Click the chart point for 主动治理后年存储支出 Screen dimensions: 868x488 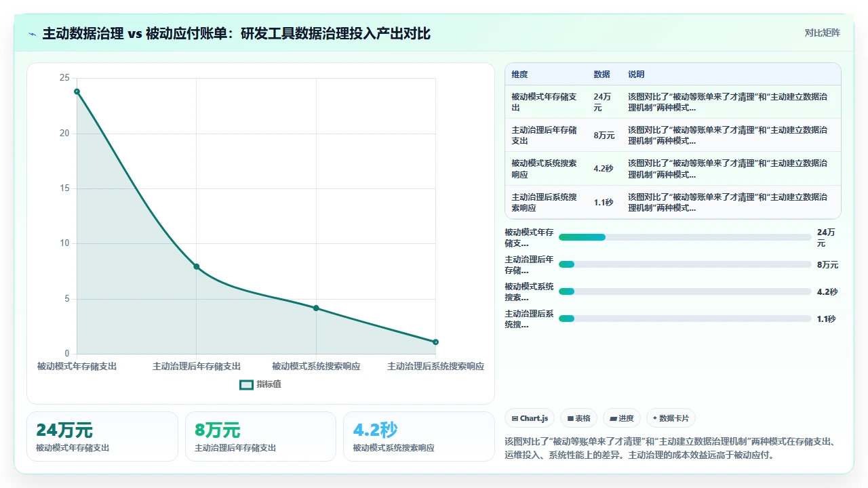[197, 266]
